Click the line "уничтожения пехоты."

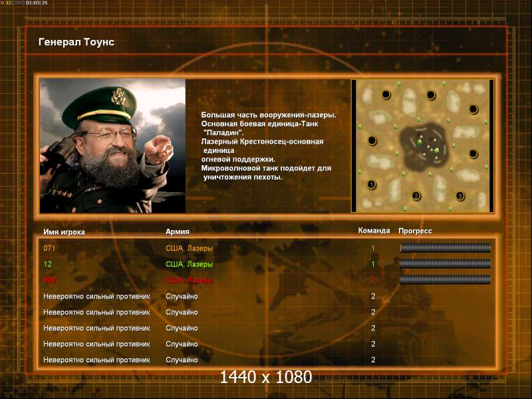tap(243, 177)
